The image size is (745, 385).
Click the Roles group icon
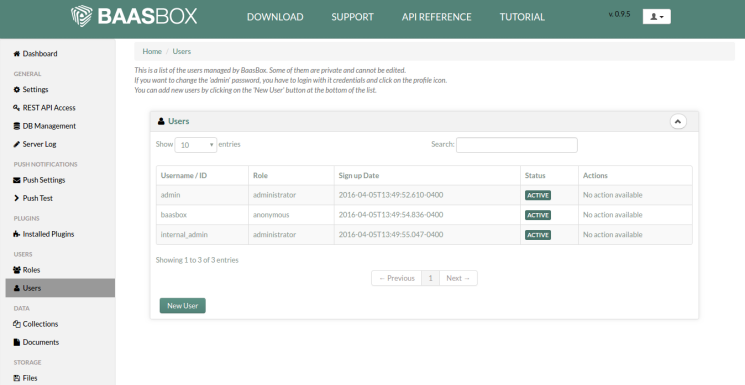(x=17, y=270)
